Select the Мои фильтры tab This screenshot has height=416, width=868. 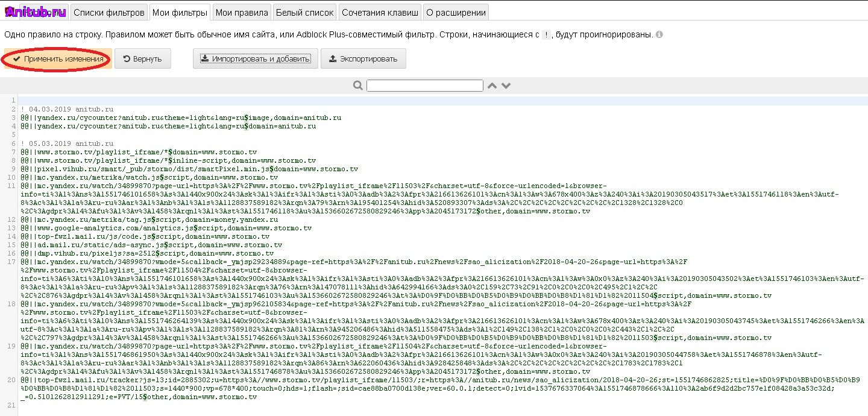click(x=180, y=12)
